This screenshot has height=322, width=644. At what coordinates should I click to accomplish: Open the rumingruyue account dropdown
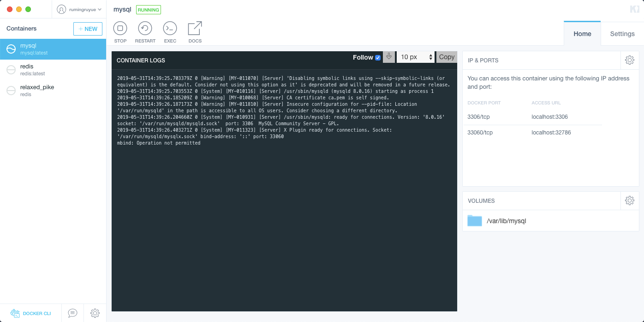(78, 9)
